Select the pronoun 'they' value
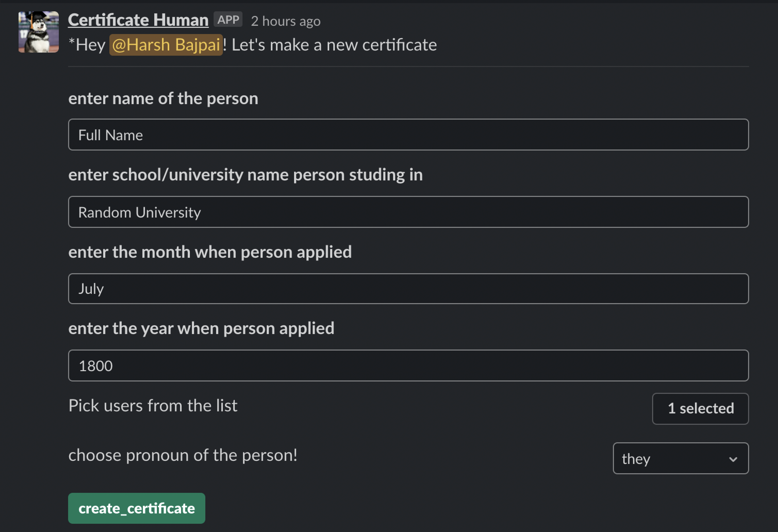The width and height of the screenshot is (778, 532). click(635, 458)
